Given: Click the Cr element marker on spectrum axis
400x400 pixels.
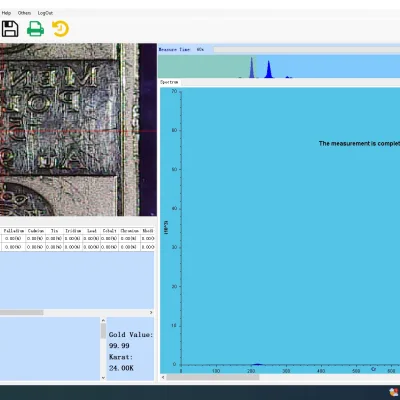Looking at the screenshot, I should 374,369.
